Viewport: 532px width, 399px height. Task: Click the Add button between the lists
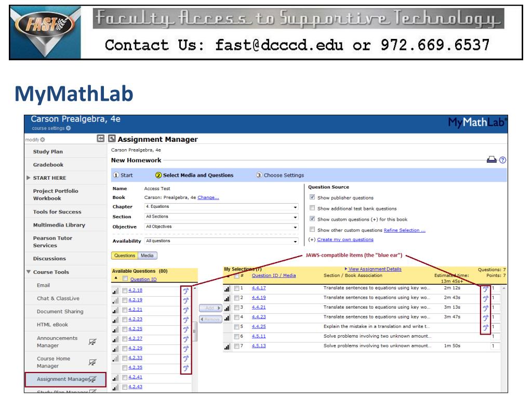point(210,308)
